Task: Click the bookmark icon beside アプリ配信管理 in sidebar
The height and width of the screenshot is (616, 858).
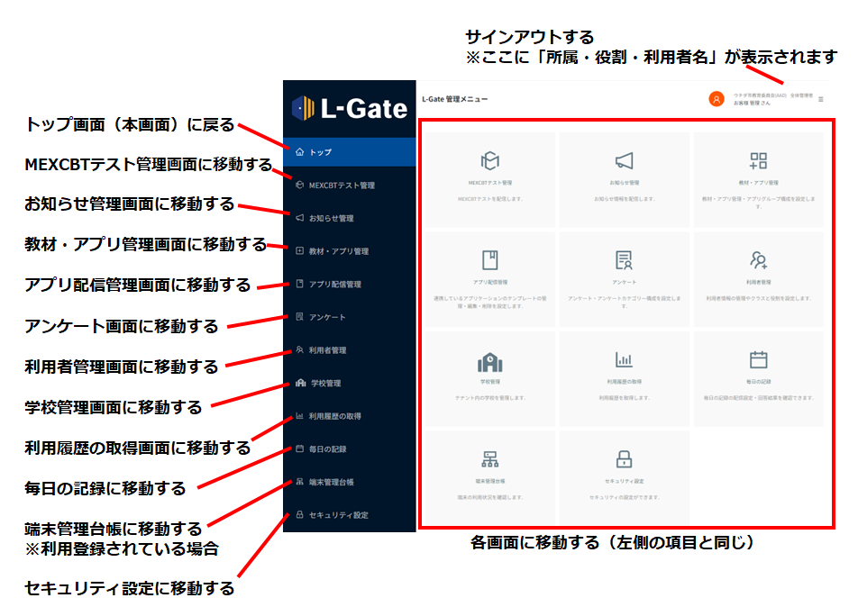Action: [x=299, y=284]
